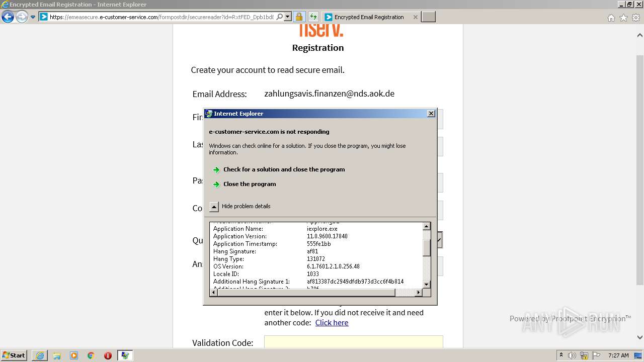Launch Google Chrome from the taskbar

point(91,355)
